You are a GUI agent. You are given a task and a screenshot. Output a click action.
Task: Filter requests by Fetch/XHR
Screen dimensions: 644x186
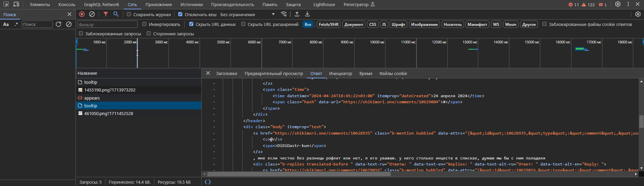(329, 24)
